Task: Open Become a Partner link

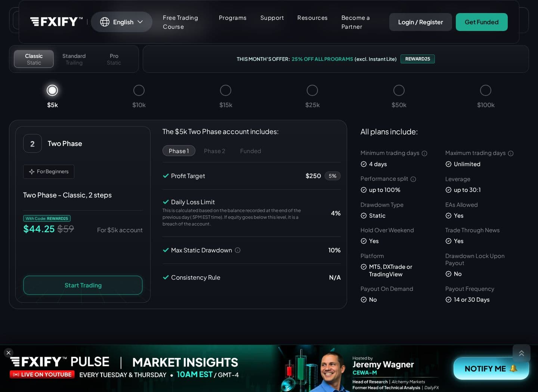Action: [356, 22]
